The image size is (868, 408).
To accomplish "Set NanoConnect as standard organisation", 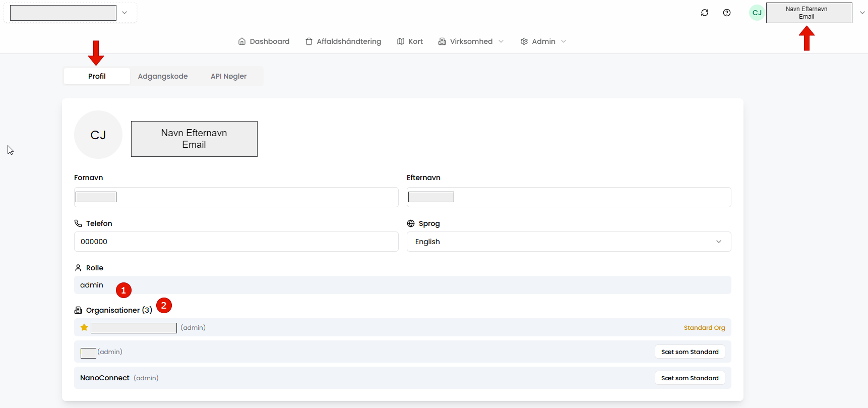I will click(x=690, y=378).
